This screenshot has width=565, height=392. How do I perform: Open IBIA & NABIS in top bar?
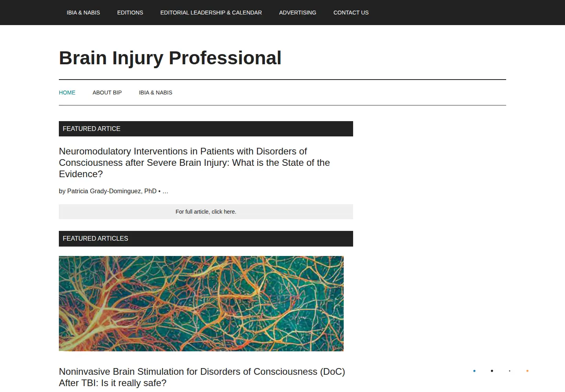(83, 13)
